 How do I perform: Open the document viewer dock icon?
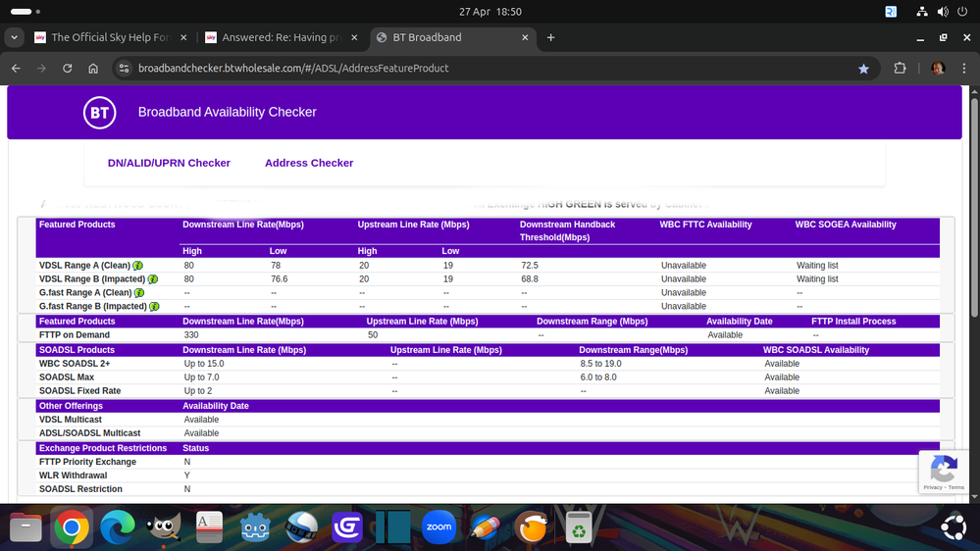click(209, 527)
